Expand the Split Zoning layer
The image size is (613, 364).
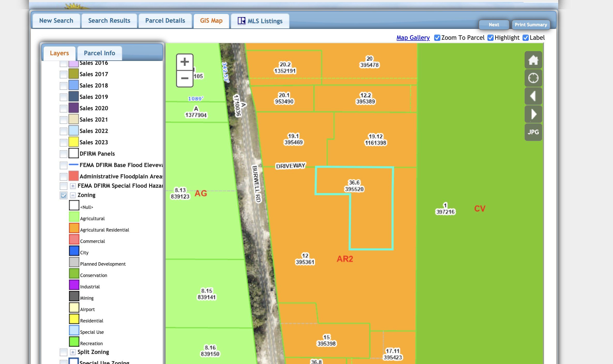[73, 352]
